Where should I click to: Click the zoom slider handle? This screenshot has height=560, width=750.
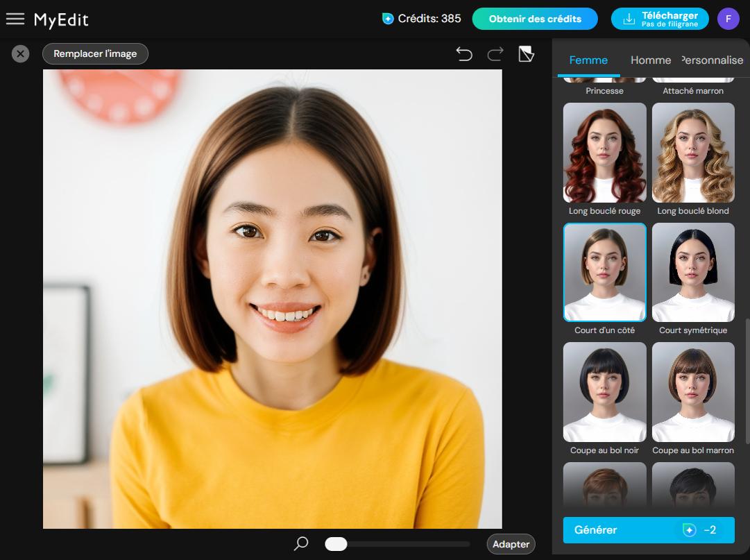click(336, 544)
